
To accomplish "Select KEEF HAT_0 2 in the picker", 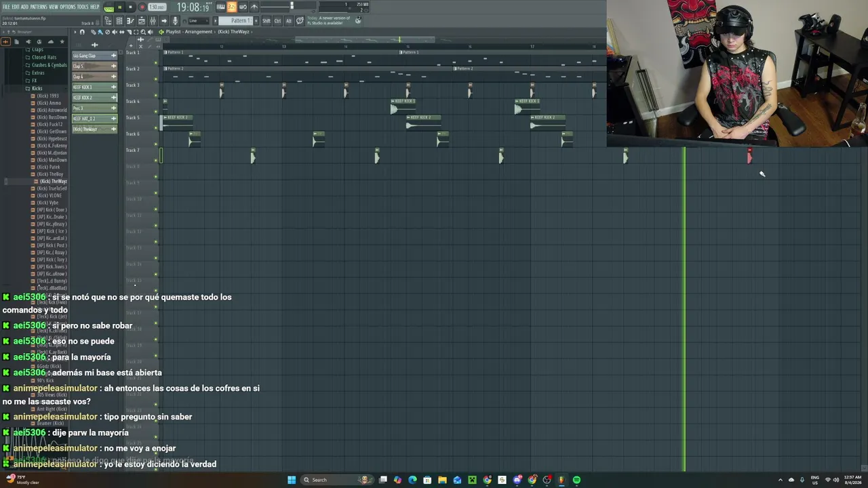I will [x=94, y=119].
